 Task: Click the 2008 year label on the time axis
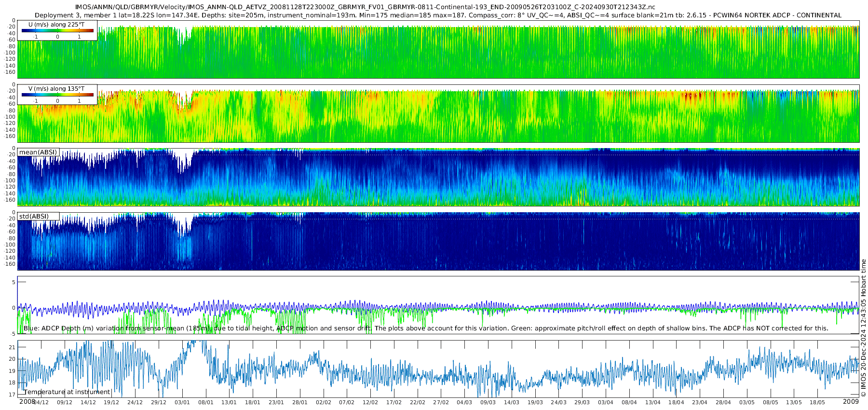[27, 402]
